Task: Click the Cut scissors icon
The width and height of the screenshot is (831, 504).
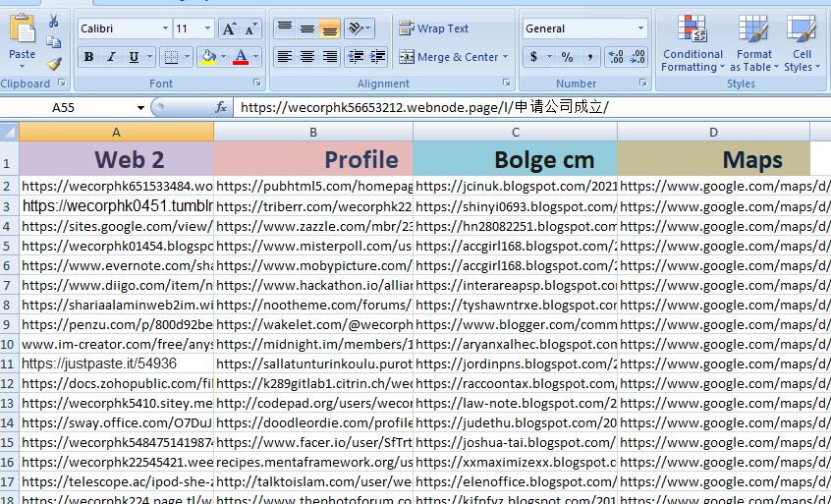Action: click(x=53, y=22)
